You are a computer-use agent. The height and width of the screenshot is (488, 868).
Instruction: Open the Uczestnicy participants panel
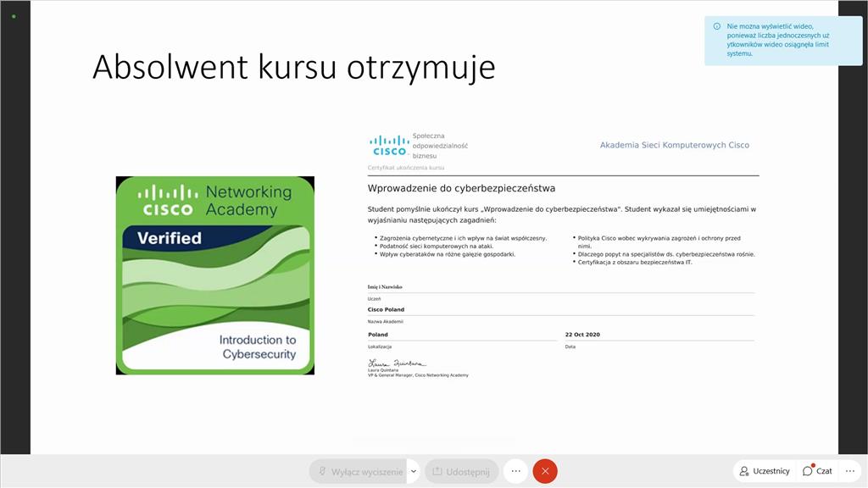[x=765, y=471]
